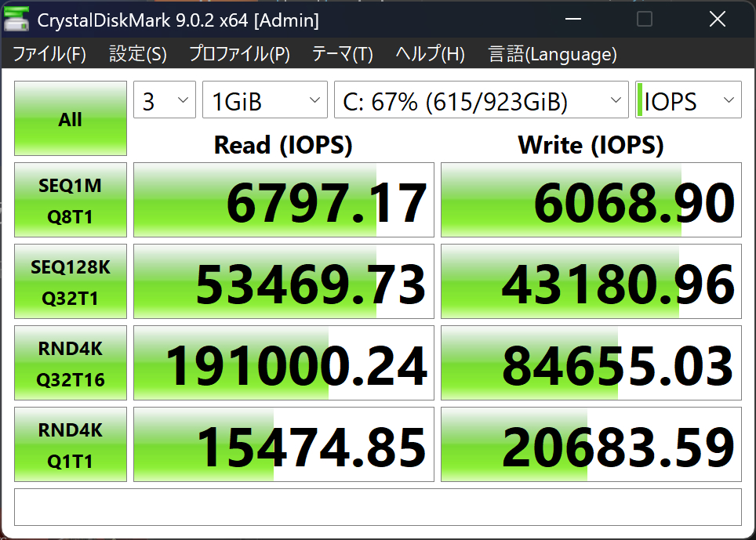
Task: Click the SEQ1M read result 6797.17
Action: 284,200
